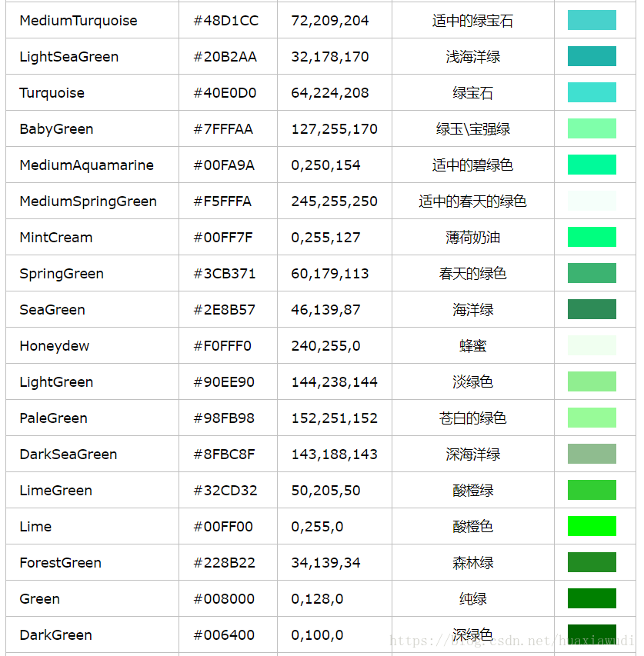
Task: Click the SeaGreen color swatch
Action: tap(592, 309)
